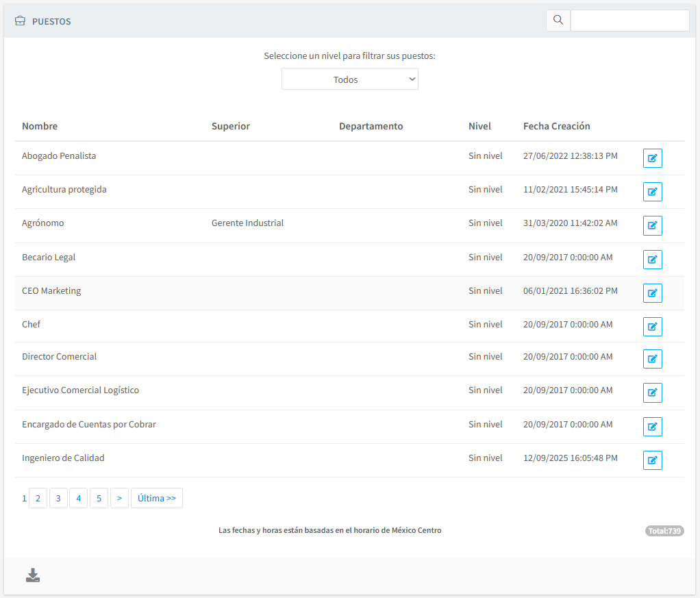Click the Fecha Creación column header
The width and height of the screenshot is (700, 598).
(556, 126)
